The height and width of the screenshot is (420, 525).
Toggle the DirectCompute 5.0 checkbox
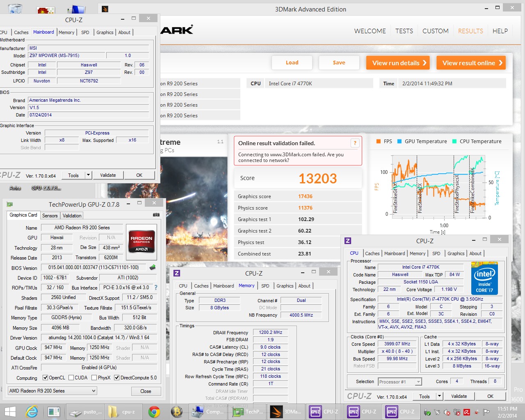[116, 378]
